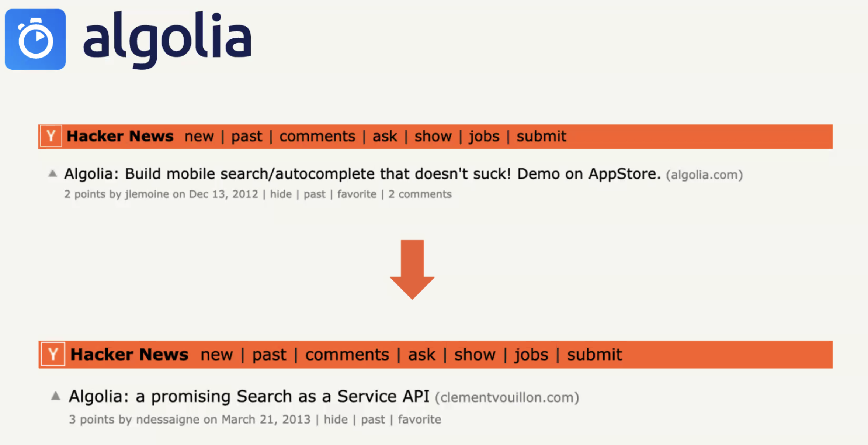Click "hide" under the algolia.com story
The width and height of the screenshot is (868, 445).
pyautogui.click(x=281, y=194)
